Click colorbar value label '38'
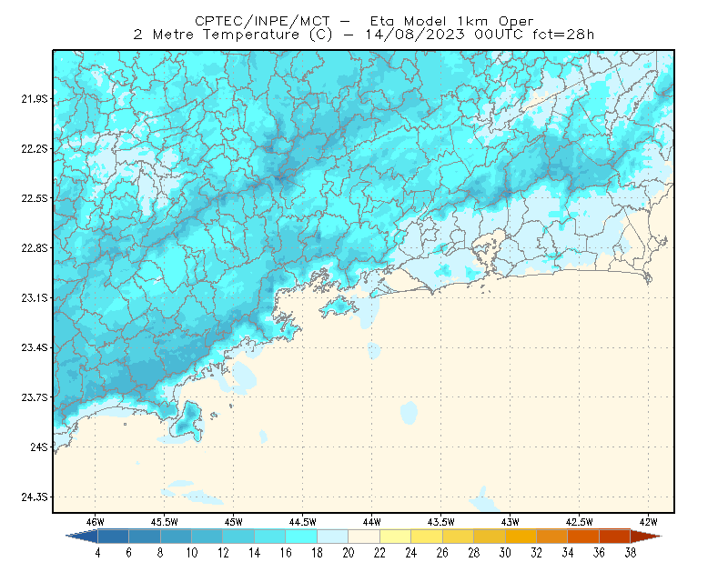728x562 pixels. (631, 553)
